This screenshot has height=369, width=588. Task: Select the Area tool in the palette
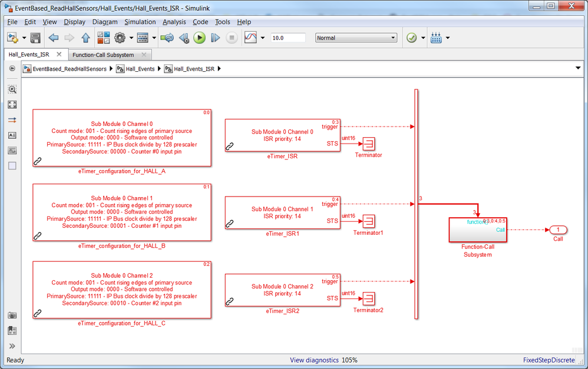pos(12,165)
